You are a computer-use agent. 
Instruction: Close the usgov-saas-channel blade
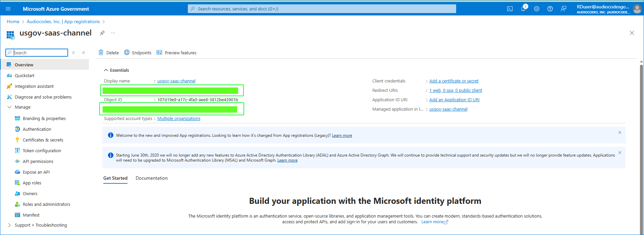[632, 33]
